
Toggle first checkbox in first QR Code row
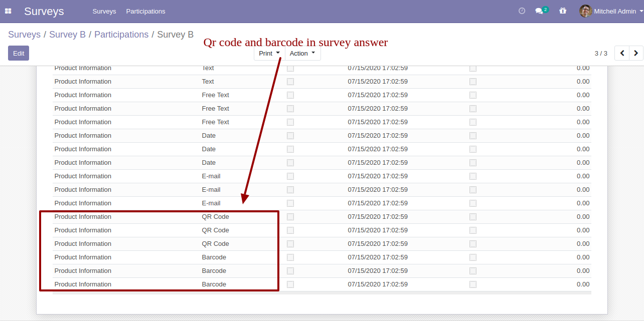click(290, 217)
